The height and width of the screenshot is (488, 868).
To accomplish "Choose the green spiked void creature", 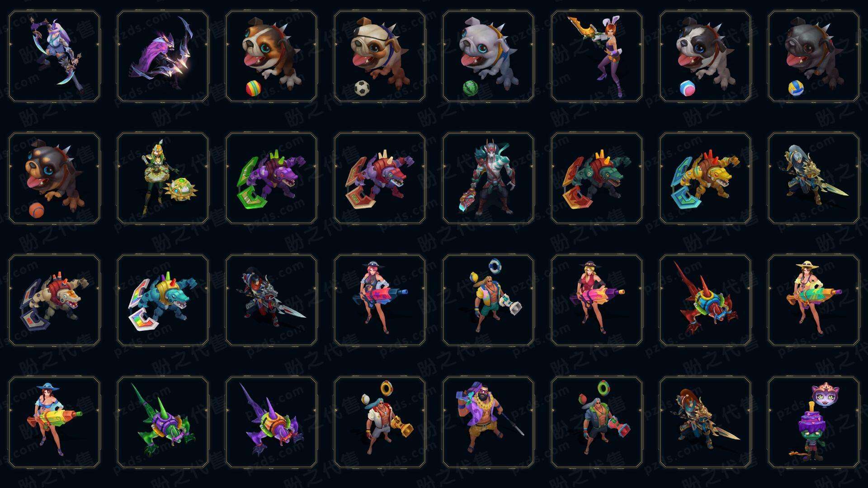I will [163, 422].
